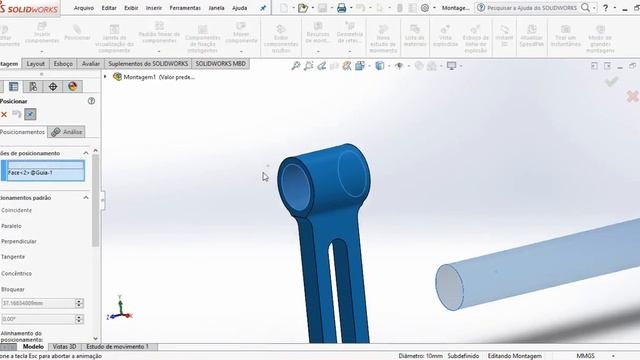Switch to the Esboço tab
Viewport: 640px width, 360px height.
(63, 64)
